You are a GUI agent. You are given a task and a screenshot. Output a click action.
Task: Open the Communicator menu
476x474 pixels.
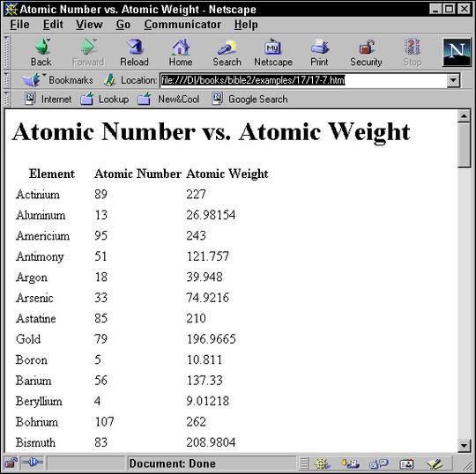pyautogui.click(x=182, y=25)
